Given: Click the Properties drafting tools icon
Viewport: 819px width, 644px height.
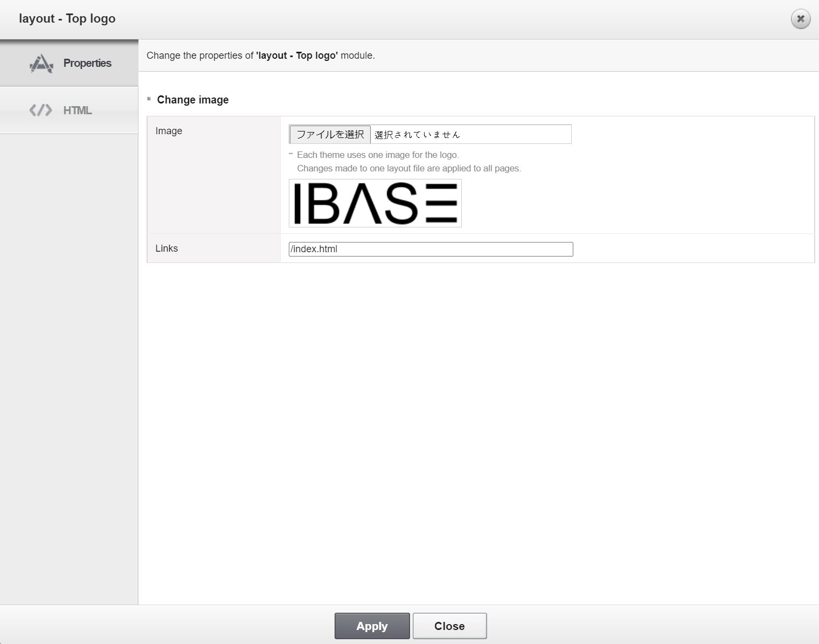Looking at the screenshot, I should pyautogui.click(x=41, y=64).
